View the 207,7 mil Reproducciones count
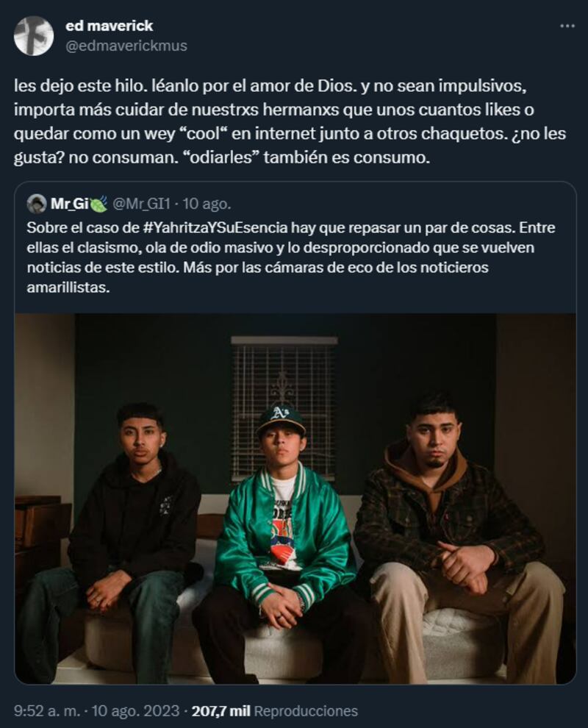588x728 pixels. (275, 711)
